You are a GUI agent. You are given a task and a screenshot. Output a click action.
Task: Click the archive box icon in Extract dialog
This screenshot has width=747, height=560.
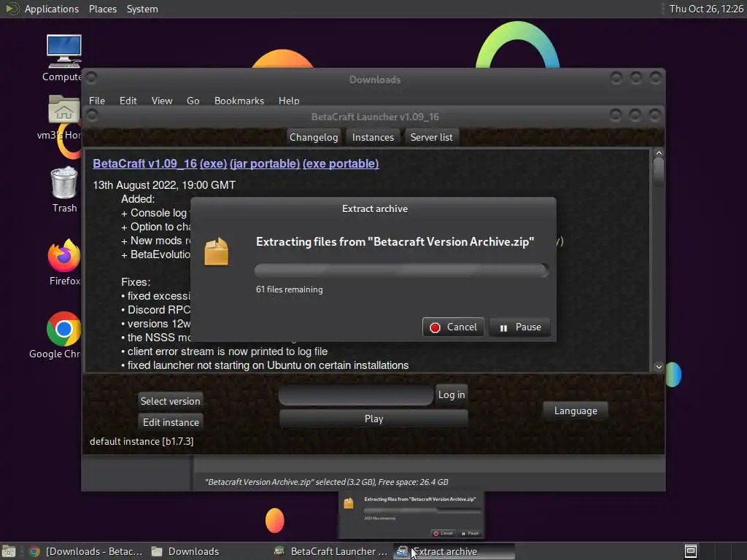[x=216, y=252]
